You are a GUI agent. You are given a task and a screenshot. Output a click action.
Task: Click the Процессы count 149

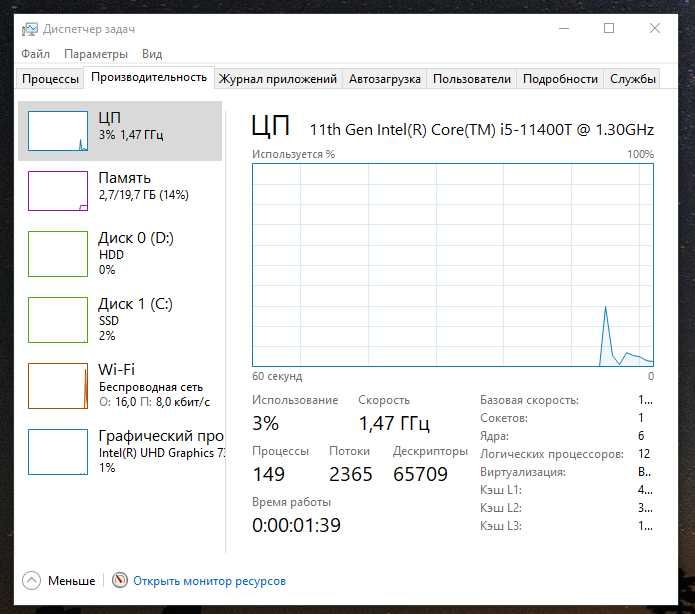click(x=269, y=474)
